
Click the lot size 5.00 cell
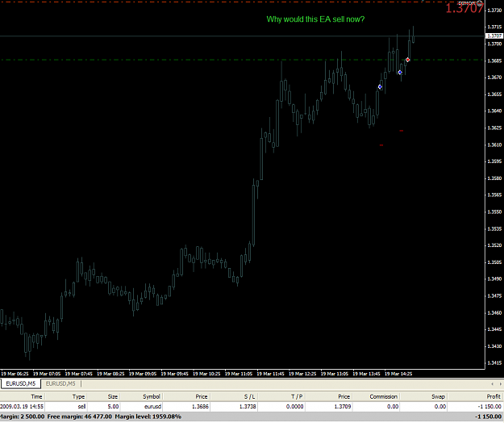point(113,407)
